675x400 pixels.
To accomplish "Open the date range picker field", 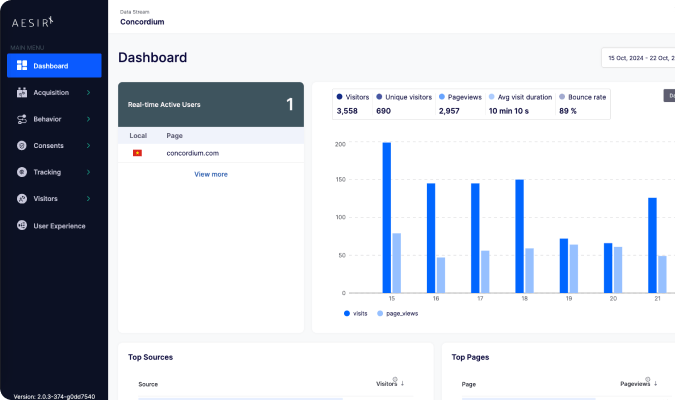I will (640, 58).
